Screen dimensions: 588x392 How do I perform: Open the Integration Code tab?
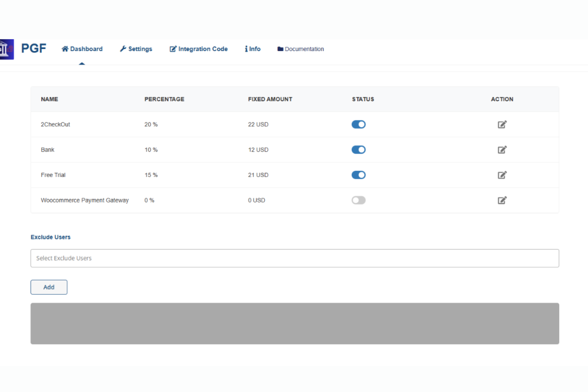(199, 49)
